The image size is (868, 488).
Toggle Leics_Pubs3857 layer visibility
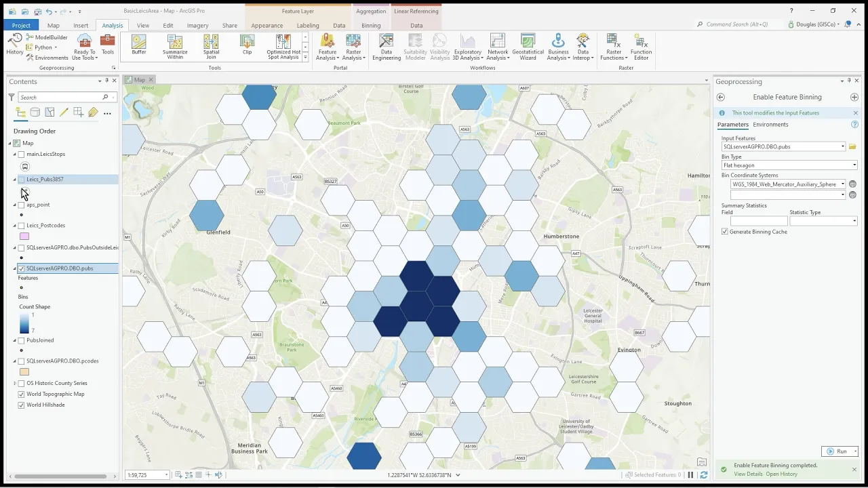[x=21, y=180]
